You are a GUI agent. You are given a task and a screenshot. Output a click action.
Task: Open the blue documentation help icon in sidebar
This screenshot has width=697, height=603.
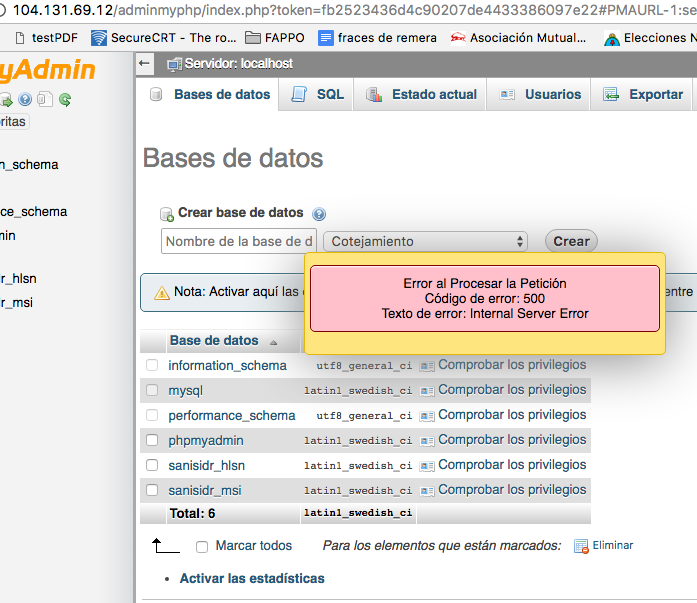pyautogui.click(x=25, y=99)
